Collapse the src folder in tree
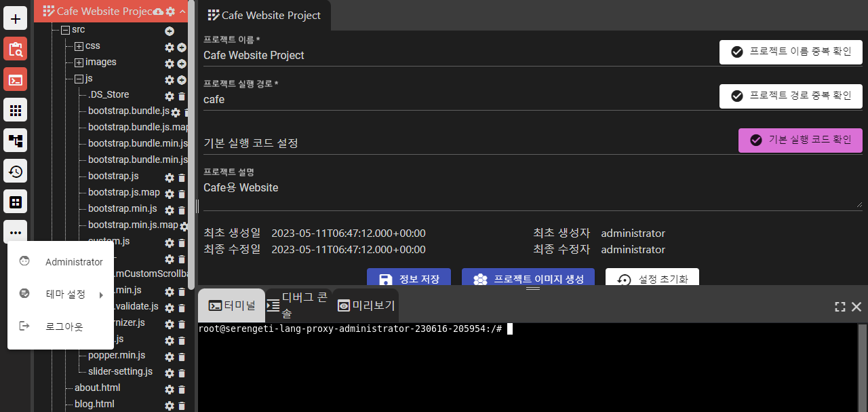The height and width of the screenshot is (412, 868). pos(65,30)
